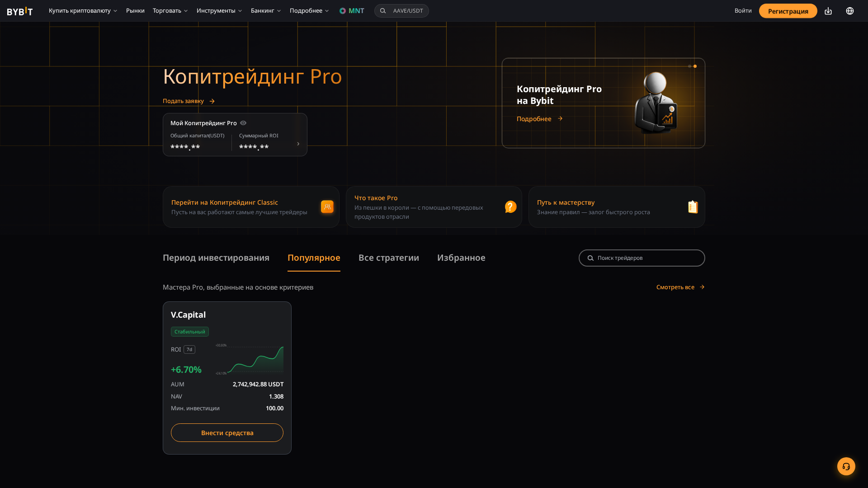Open Путь к мастерству card
Screen dimensions: 868x488
click(x=617, y=207)
